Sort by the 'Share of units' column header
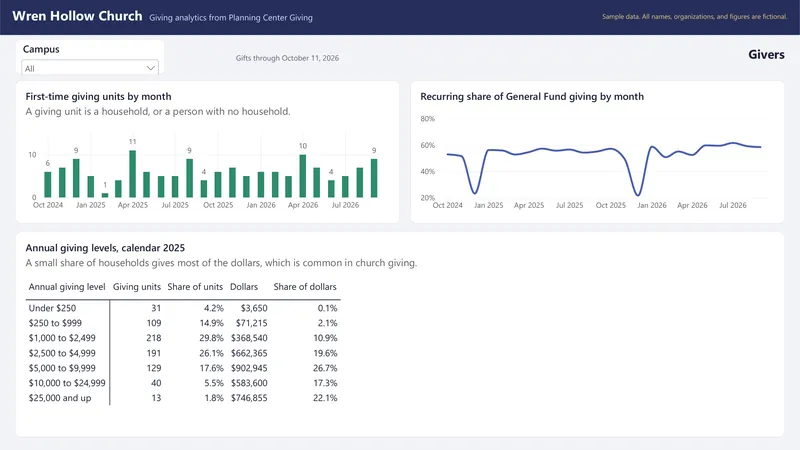The height and width of the screenshot is (450, 800). (x=195, y=287)
